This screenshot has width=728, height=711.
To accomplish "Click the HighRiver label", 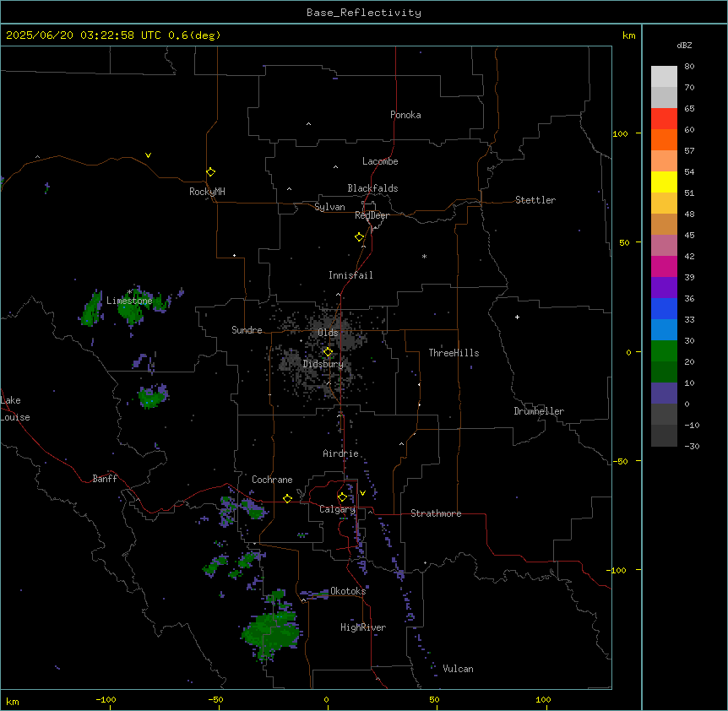I will (363, 627).
